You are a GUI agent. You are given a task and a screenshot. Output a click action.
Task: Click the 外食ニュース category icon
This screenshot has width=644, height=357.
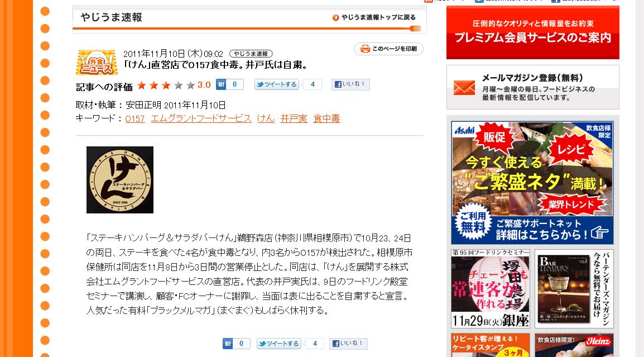coord(97,62)
